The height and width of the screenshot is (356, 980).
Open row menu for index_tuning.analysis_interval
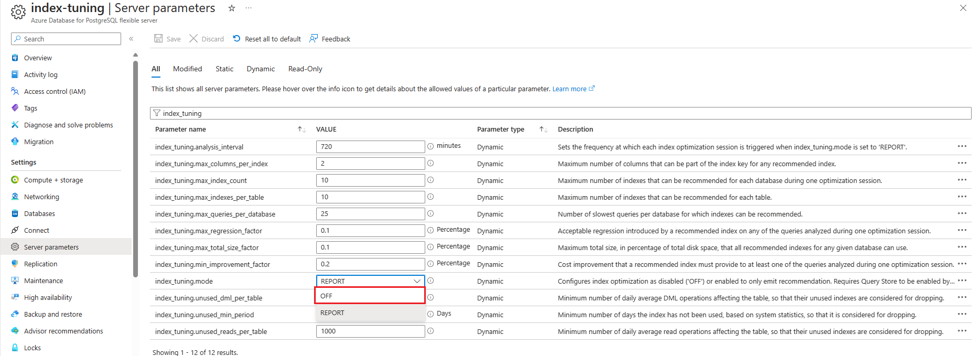click(962, 146)
